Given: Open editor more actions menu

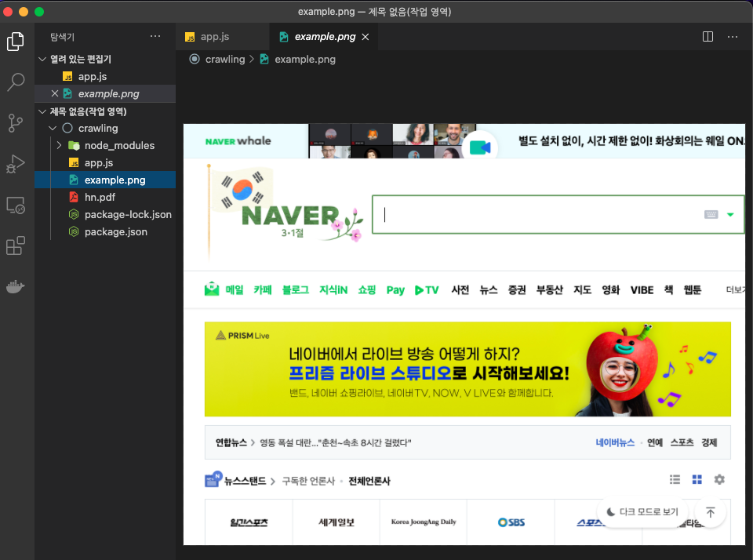Looking at the screenshot, I should 733,37.
